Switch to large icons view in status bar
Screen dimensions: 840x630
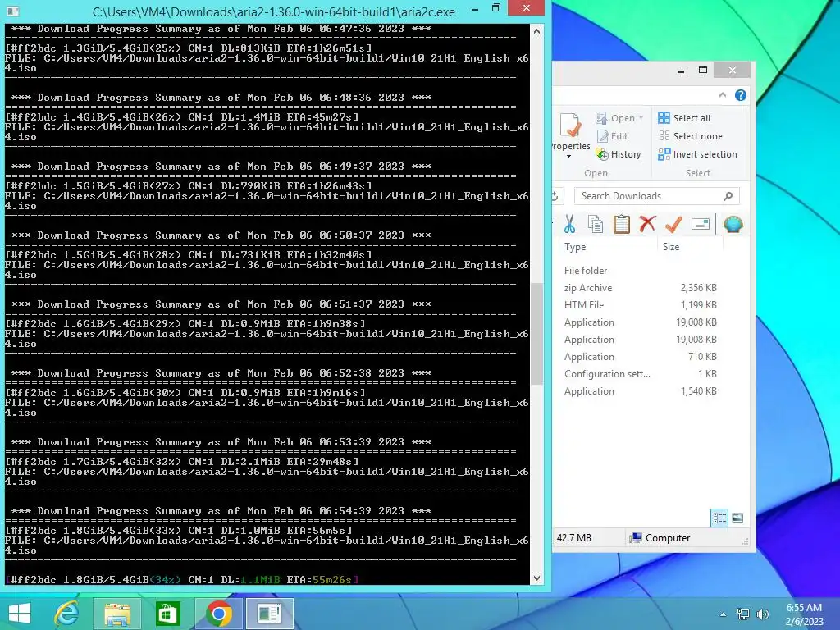pos(737,518)
